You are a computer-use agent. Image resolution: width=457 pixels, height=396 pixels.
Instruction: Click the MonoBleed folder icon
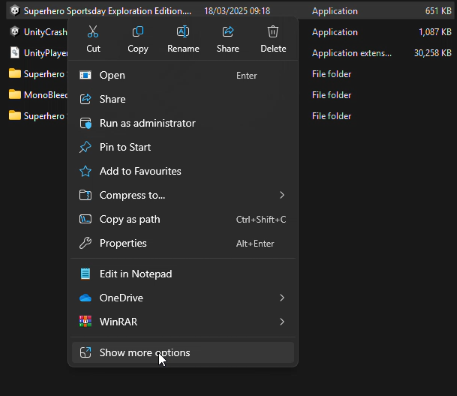15,95
